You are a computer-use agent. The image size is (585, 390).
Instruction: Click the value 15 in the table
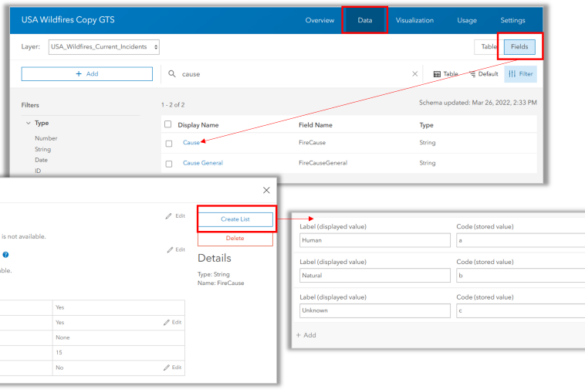pyautogui.click(x=59, y=352)
